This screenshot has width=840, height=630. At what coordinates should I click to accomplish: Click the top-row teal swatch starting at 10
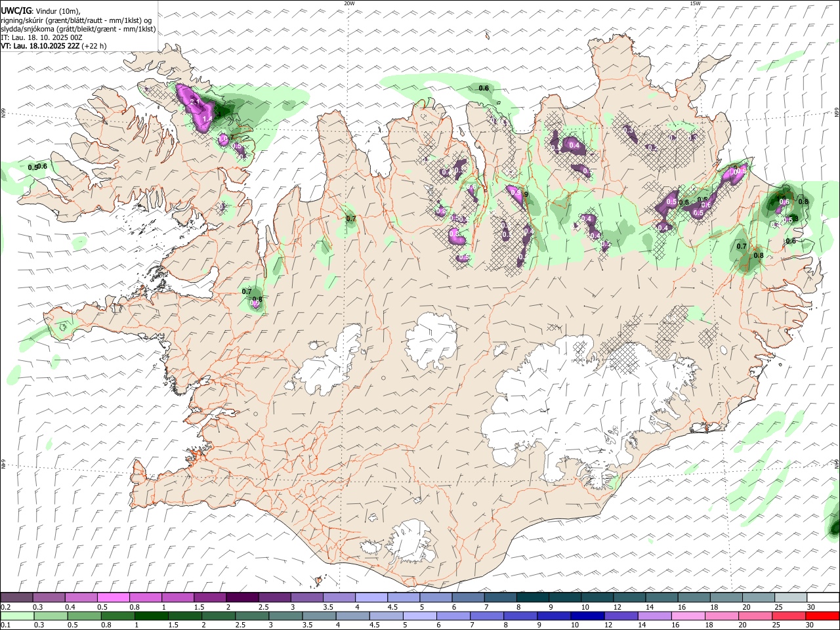point(597,598)
